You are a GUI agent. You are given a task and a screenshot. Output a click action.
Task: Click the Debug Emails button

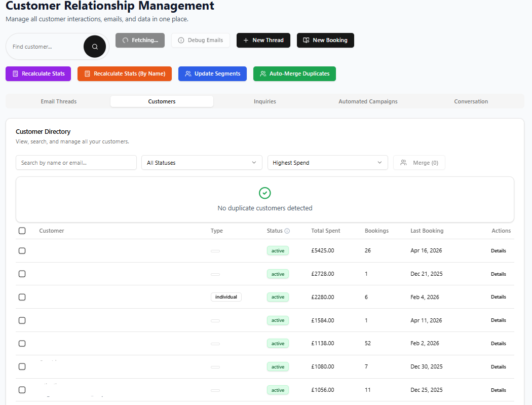(x=201, y=40)
